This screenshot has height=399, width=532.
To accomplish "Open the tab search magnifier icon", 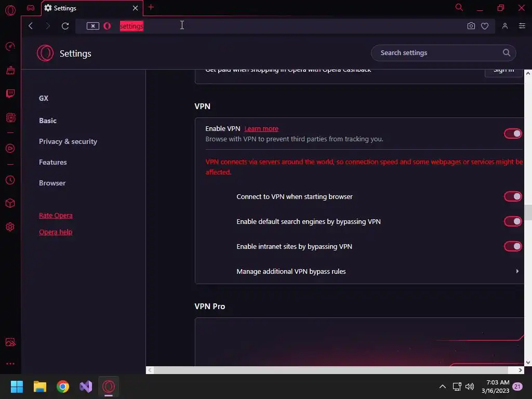I will tap(459, 7).
